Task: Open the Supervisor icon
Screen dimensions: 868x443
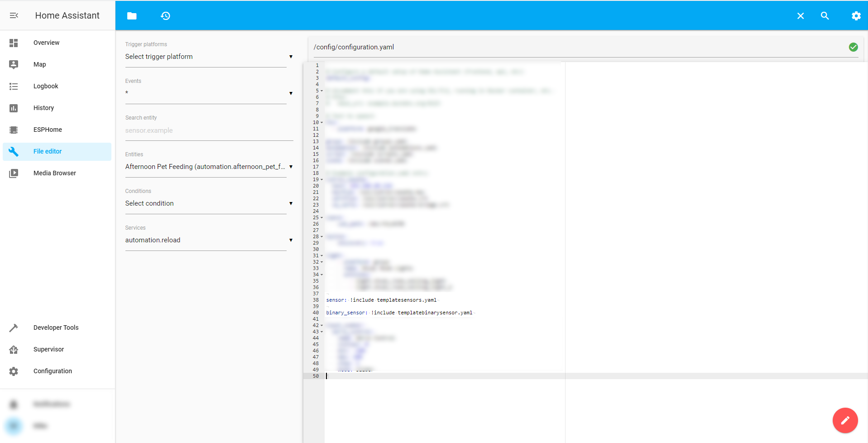Action: [x=14, y=349]
